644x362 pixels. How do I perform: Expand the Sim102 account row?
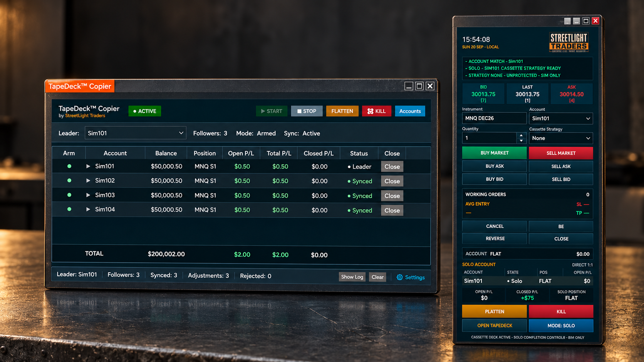click(88, 180)
